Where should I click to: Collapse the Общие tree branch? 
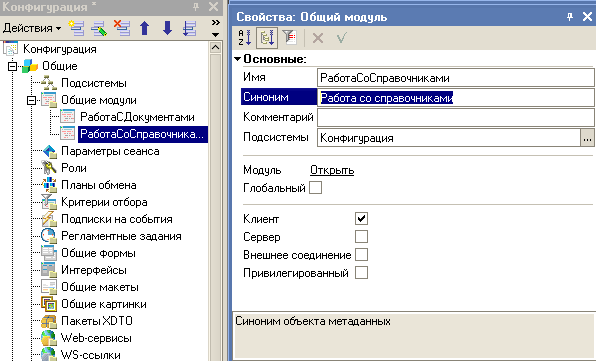tap(13, 66)
